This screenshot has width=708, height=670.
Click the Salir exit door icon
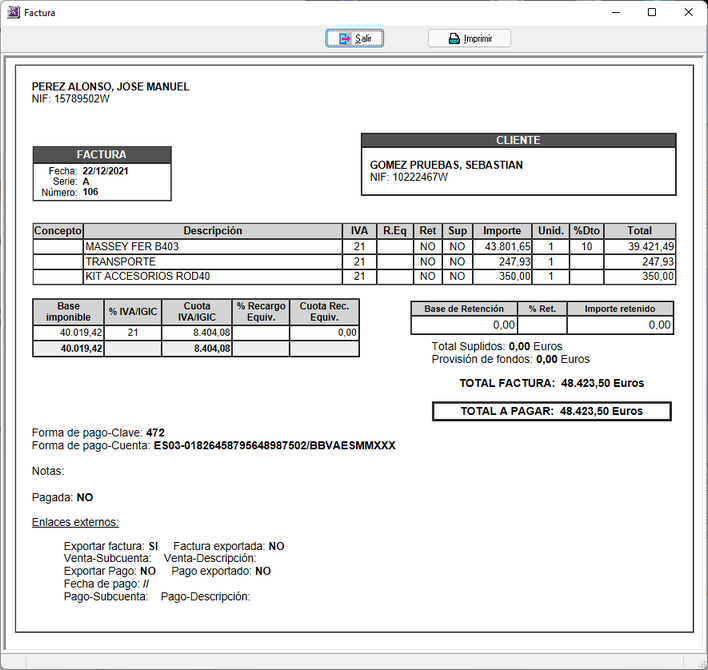click(x=345, y=39)
